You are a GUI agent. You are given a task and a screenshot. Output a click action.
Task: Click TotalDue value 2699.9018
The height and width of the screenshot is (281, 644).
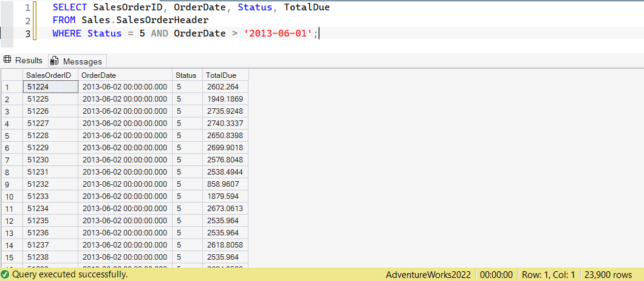coord(225,148)
